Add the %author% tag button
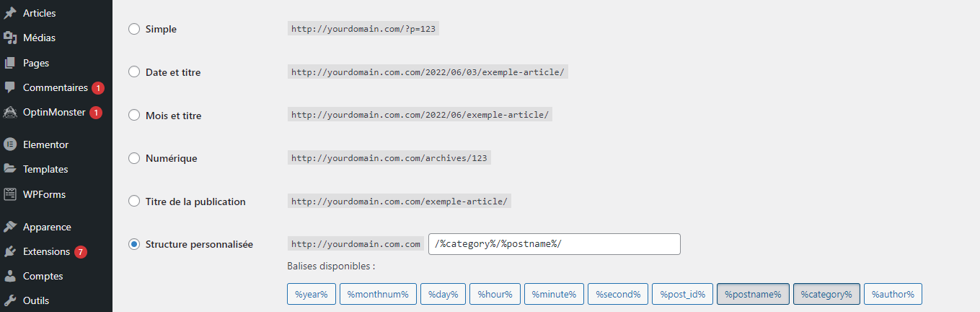The image size is (980, 312). pyautogui.click(x=893, y=294)
